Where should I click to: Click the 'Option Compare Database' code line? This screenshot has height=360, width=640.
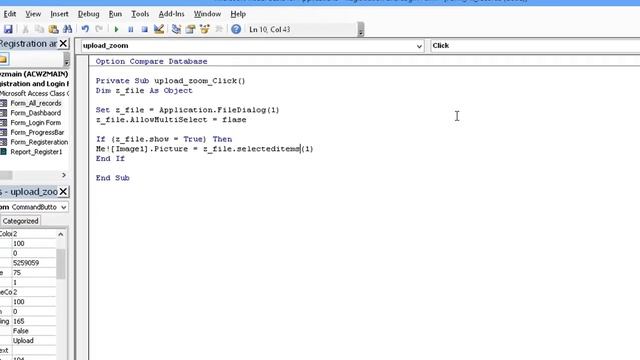click(151, 61)
